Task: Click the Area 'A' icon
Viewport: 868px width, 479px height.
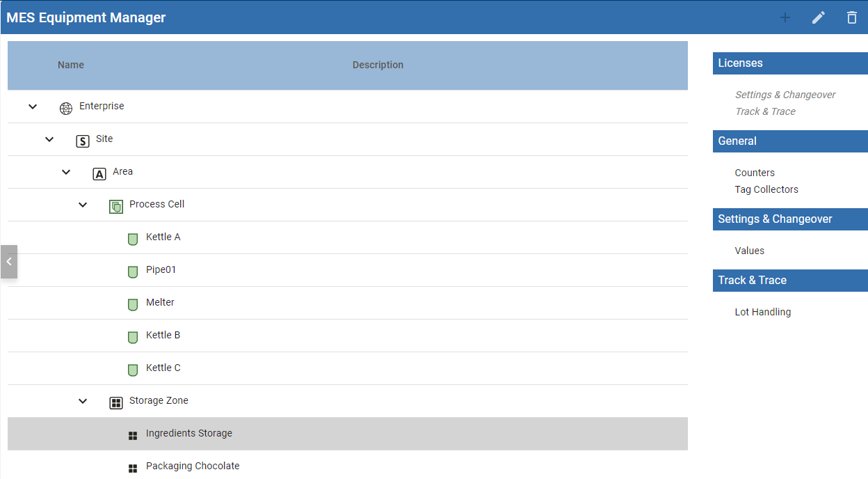Action: pos(99,173)
